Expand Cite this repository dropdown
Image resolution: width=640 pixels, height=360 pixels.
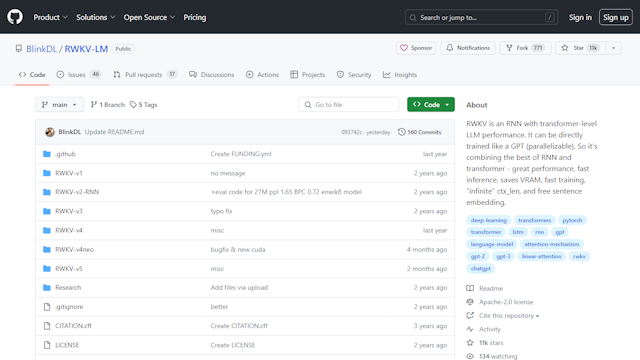(503, 316)
